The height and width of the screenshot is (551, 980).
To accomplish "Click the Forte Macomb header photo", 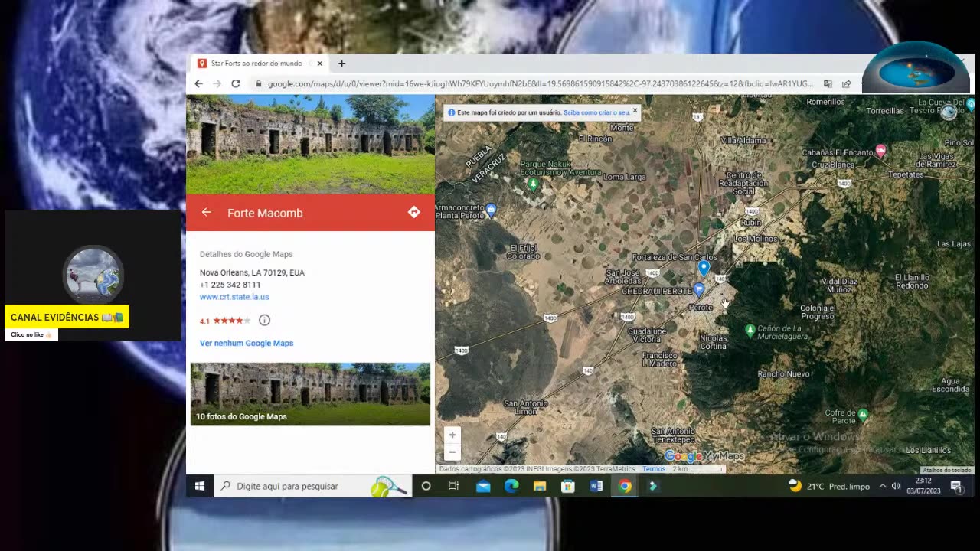I will 310,145.
